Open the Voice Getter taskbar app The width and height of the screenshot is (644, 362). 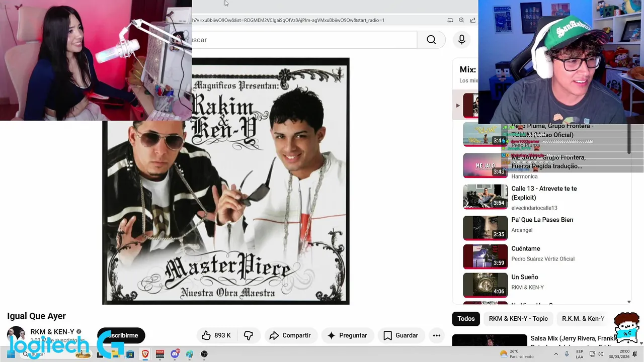(160, 354)
